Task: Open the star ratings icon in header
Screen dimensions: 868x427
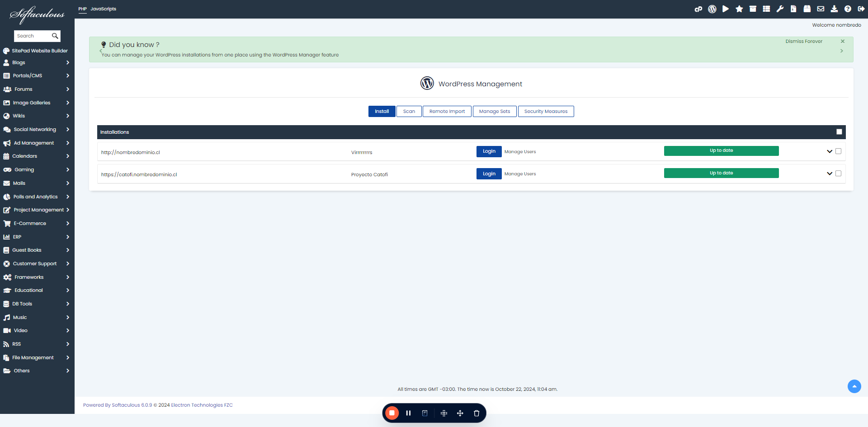Action: [x=739, y=9]
